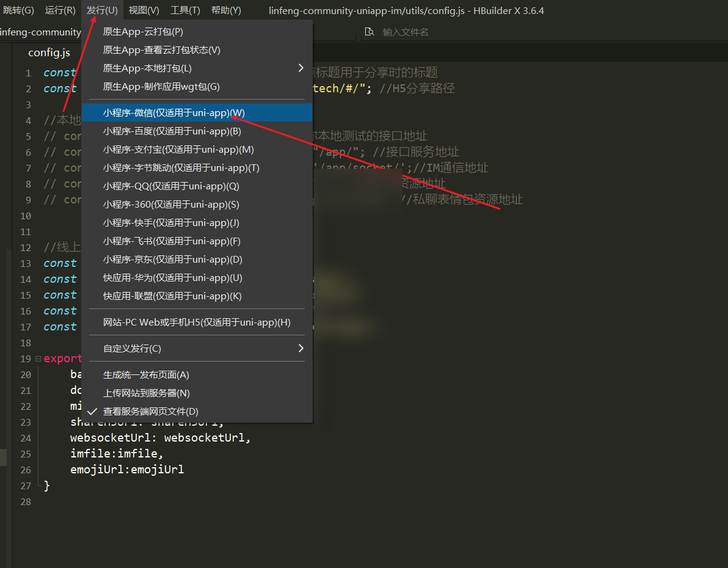Switch to the config.js tab
Image resolution: width=728 pixels, height=568 pixels.
click(49, 53)
